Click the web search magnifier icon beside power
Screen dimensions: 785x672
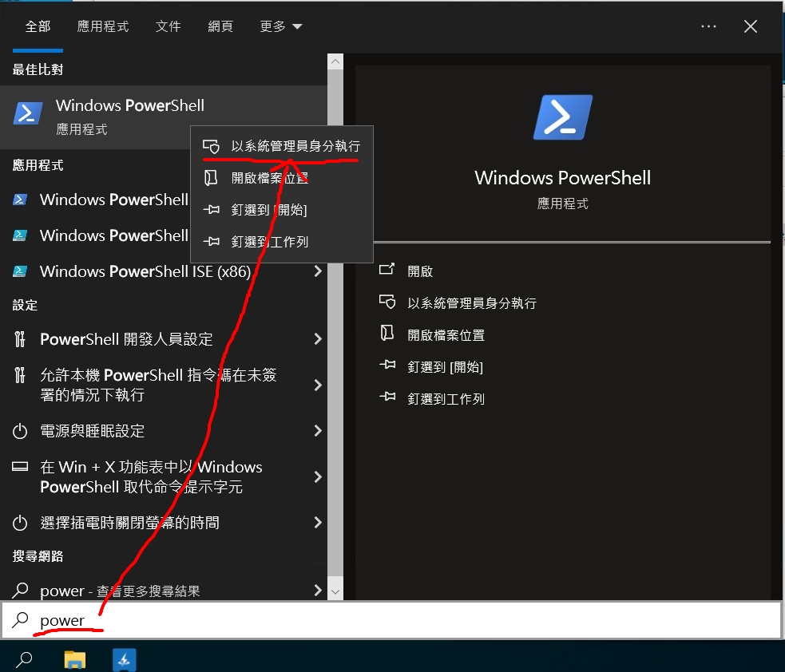19,591
